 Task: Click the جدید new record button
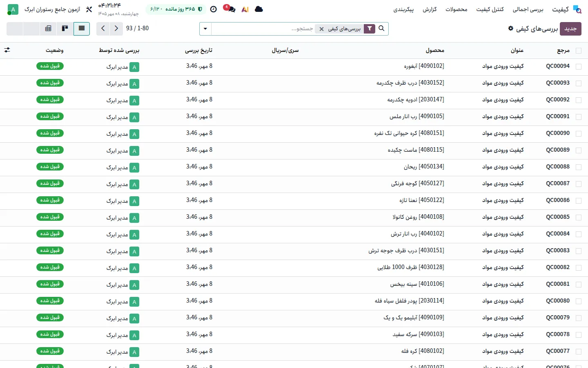[570, 29]
